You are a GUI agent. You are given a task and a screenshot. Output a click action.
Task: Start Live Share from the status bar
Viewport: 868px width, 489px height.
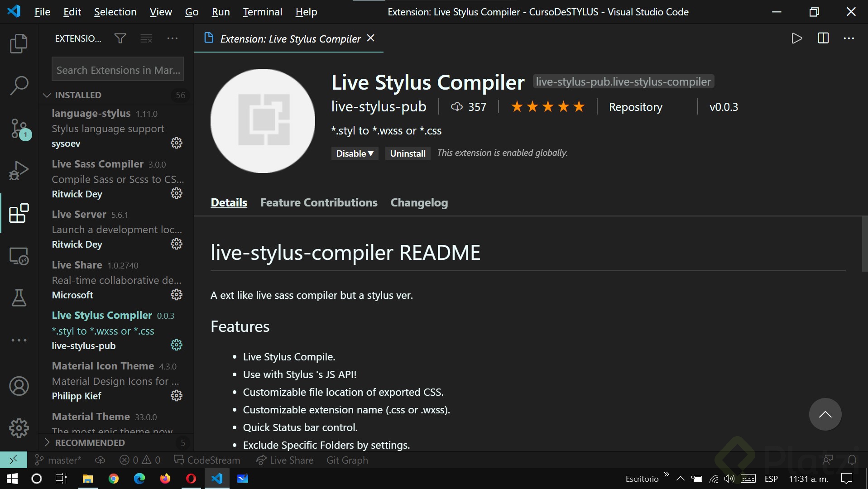(x=285, y=460)
